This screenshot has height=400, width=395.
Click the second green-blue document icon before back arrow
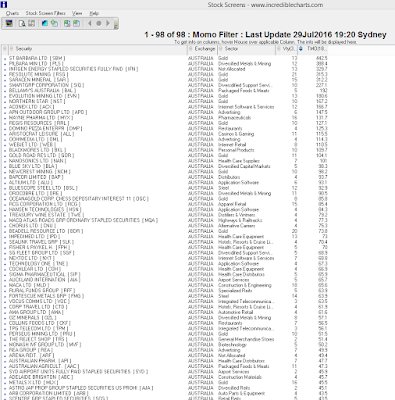76,23
